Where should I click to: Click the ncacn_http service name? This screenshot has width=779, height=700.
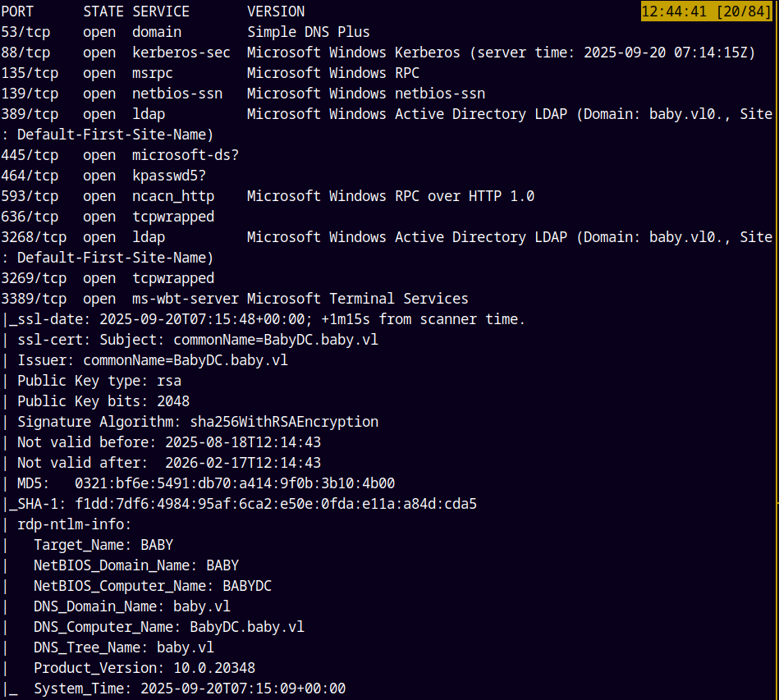tap(173, 196)
